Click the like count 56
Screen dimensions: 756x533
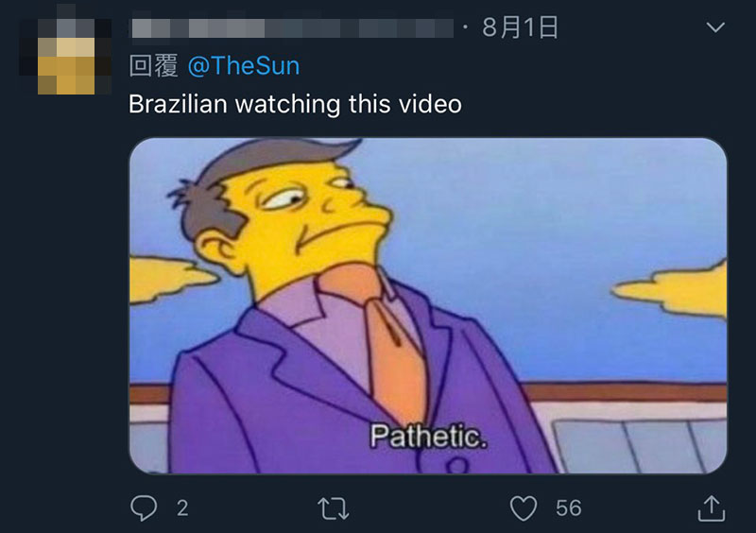569,508
